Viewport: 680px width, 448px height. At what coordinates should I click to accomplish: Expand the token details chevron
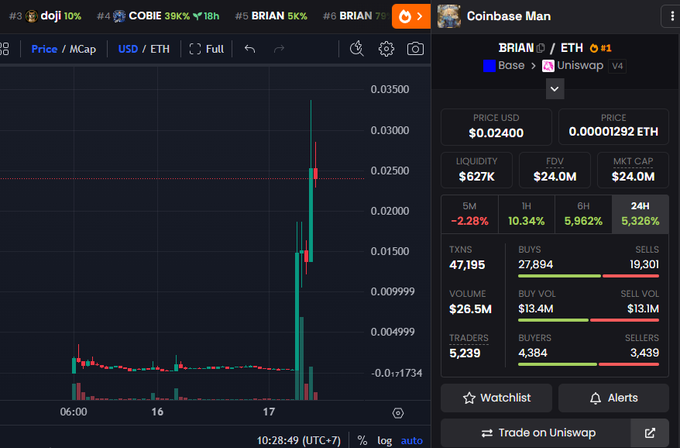(555, 89)
